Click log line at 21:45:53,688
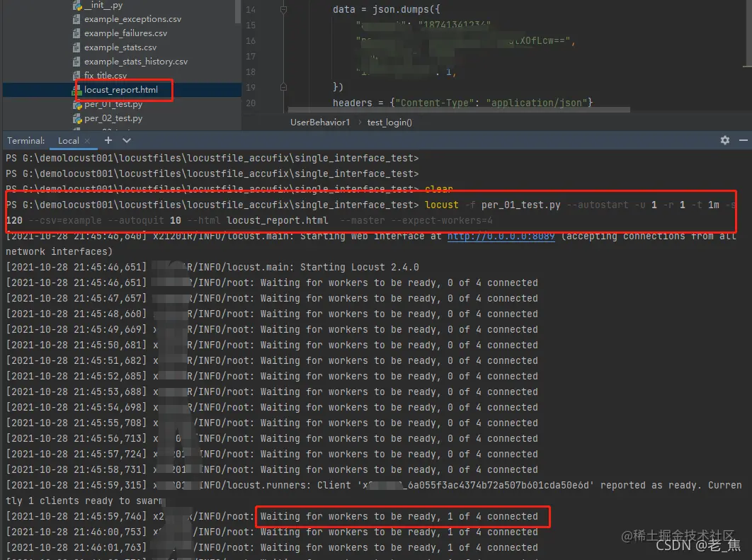Viewport: 752px width, 560px height. (271, 392)
